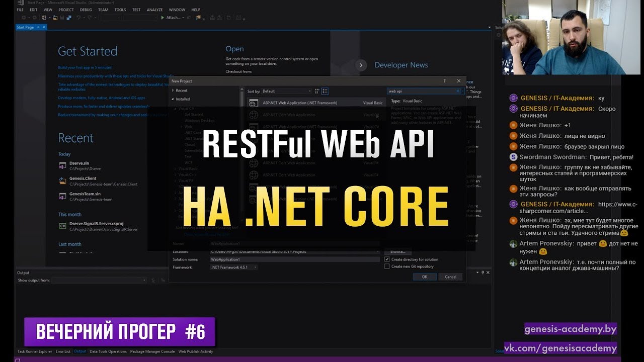Open the TOOLS menu
Screen dimensions: 644x362
coord(120,10)
